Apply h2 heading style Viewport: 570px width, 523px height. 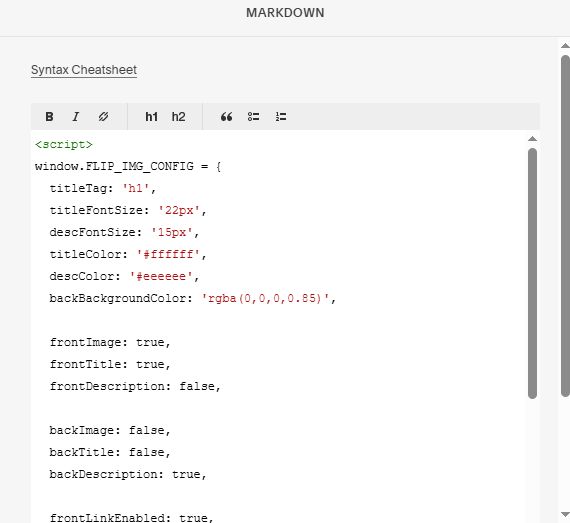click(x=178, y=117)
